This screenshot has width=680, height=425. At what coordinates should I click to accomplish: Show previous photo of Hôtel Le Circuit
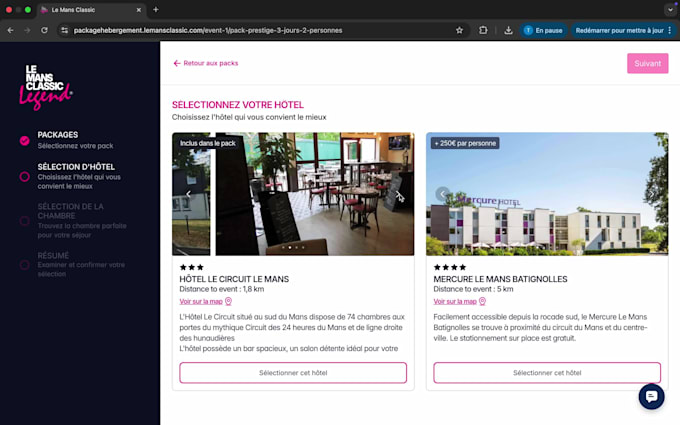pyautogui.click(x=189, y=194)
